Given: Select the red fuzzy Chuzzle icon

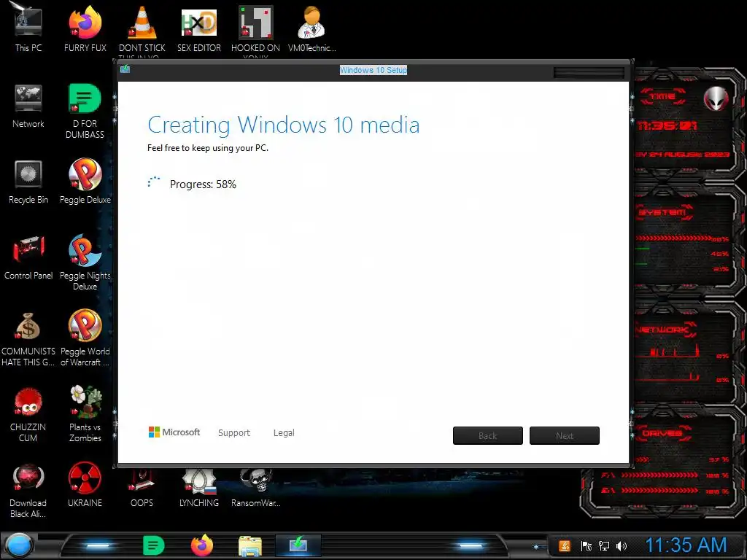Looking at the screenshot, I should [x=28, y=402].
